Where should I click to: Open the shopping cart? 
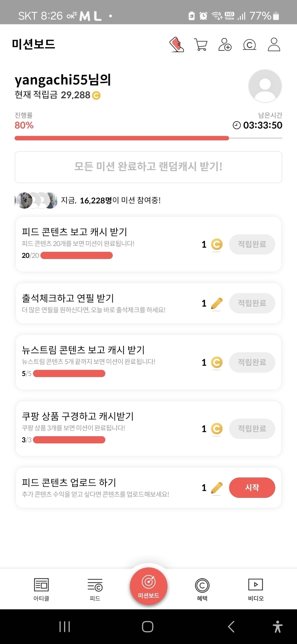point(200,45)
